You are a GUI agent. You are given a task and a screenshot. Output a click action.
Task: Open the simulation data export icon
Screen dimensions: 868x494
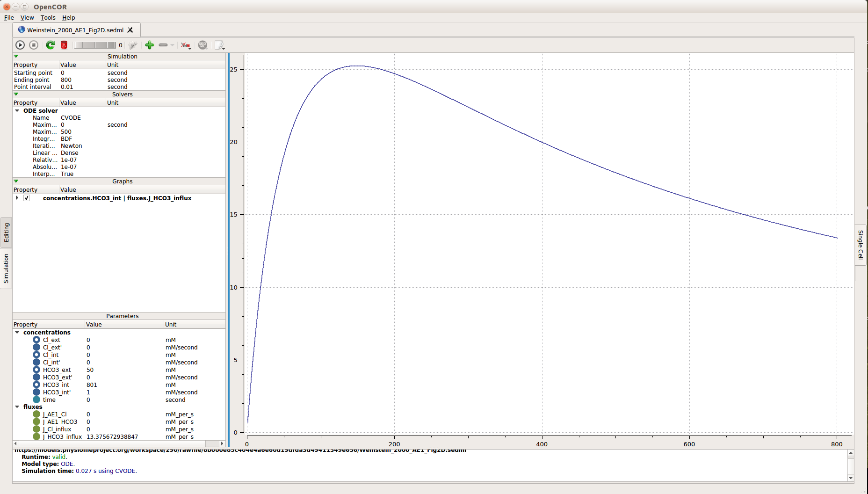(219, 45)
